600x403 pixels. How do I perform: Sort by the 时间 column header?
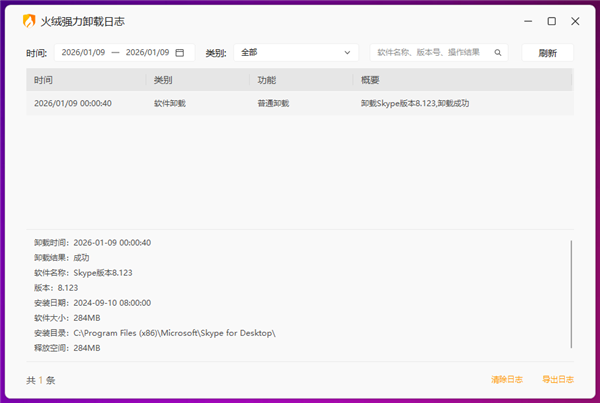coord(44,80)
